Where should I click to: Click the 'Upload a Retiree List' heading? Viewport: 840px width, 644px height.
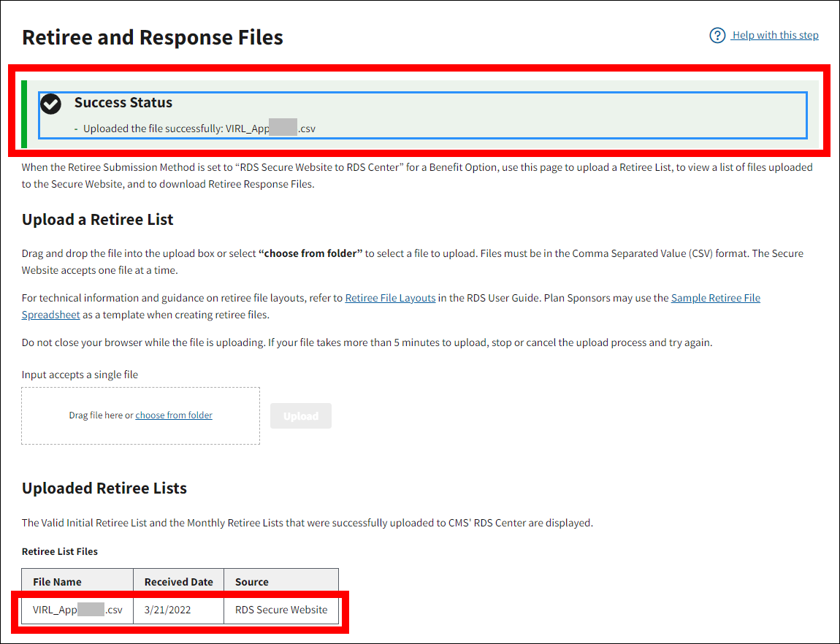[x=98, y=220]
